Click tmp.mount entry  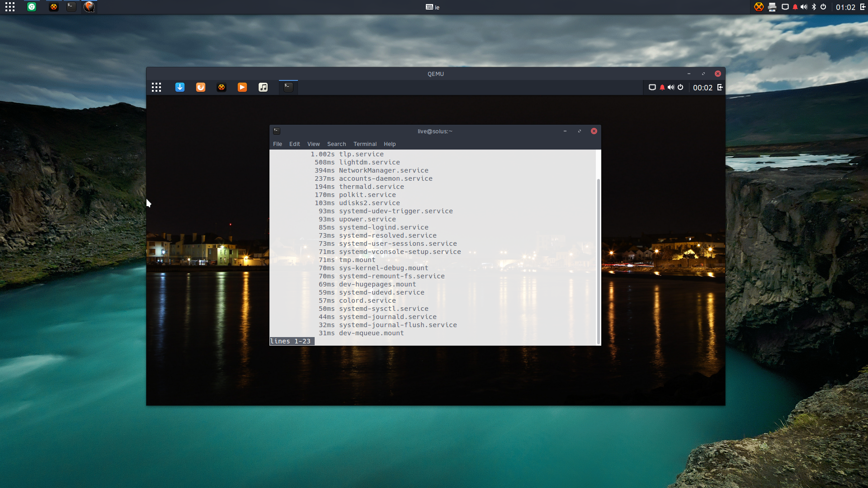pos(347,260)
